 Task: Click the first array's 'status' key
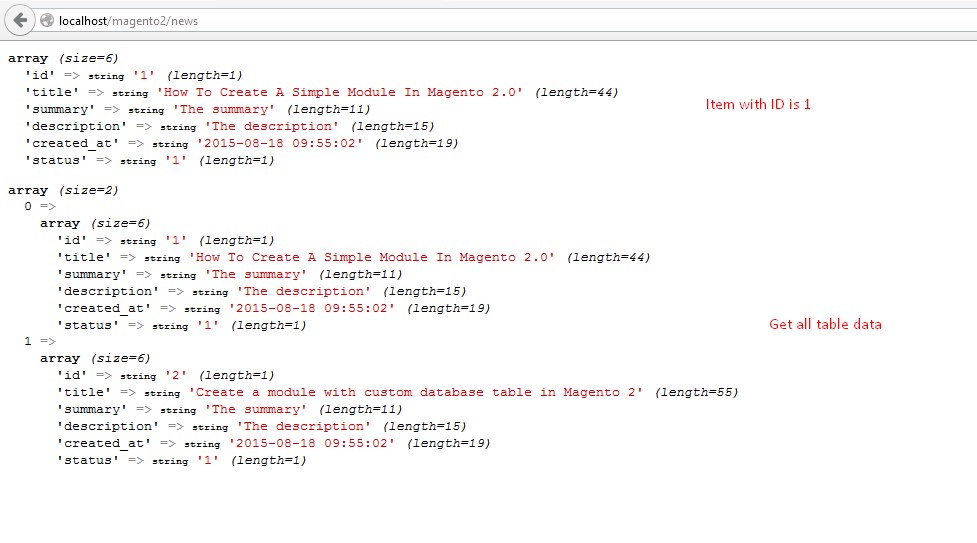click(55, 160)
